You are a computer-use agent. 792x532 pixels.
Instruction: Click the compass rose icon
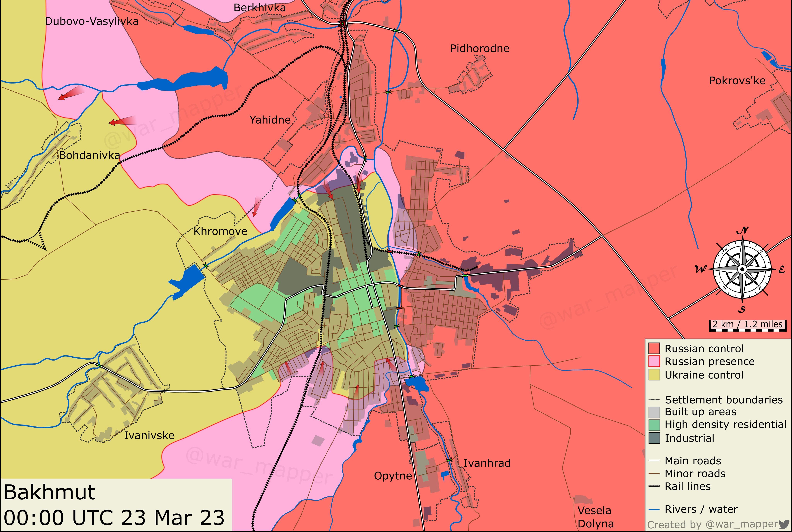coord(742,269)
